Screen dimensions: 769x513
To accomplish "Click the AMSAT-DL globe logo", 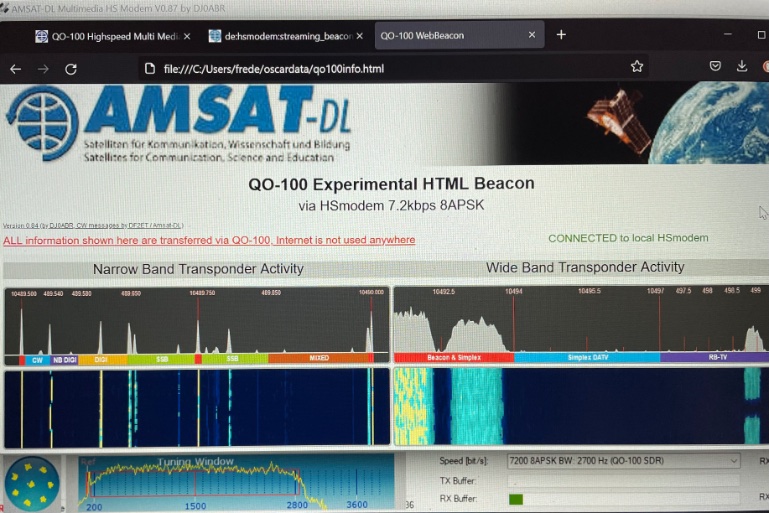I will tap(42, 123).
